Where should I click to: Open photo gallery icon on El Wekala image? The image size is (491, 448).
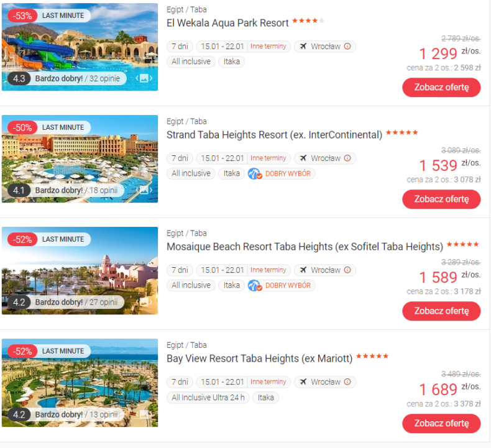pyautogui.click(x=144, y=78)
